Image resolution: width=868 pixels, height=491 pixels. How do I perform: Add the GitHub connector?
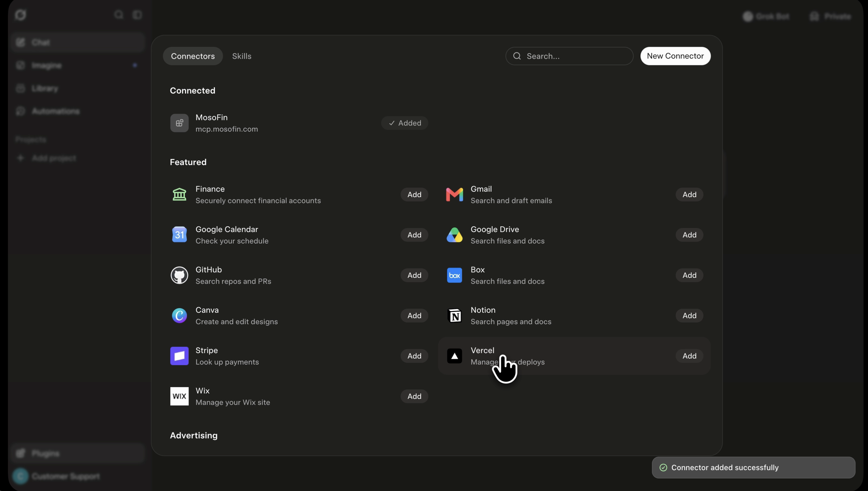coord(414,275)
